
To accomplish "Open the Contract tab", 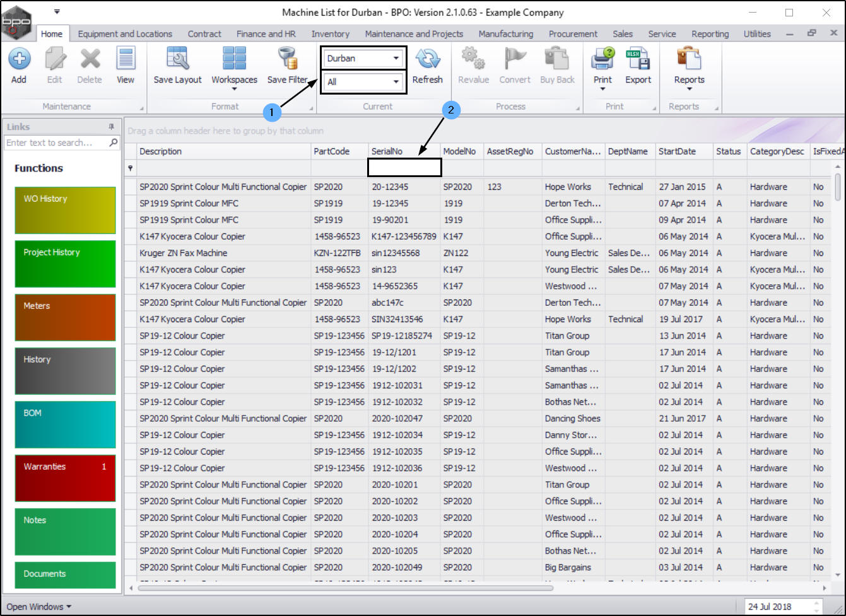I will (204, 34).
